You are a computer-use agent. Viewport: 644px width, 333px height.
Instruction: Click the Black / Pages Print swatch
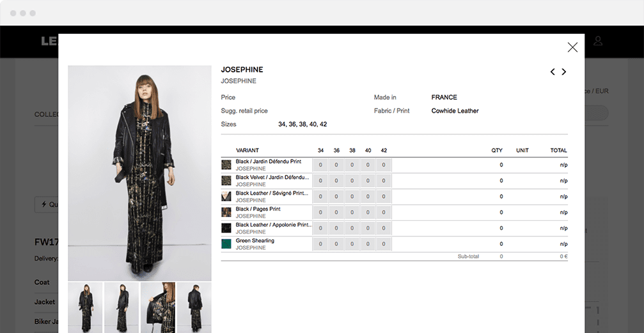[x=226, y=212]
